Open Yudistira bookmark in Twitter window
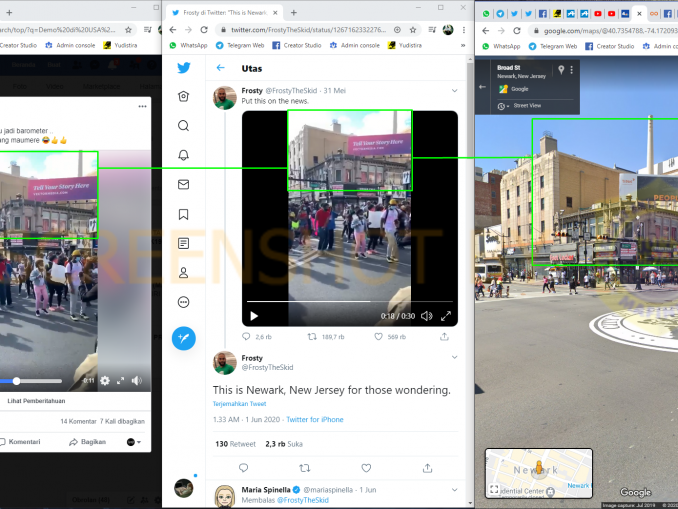678x509 pixels. (x=405, y=45)
